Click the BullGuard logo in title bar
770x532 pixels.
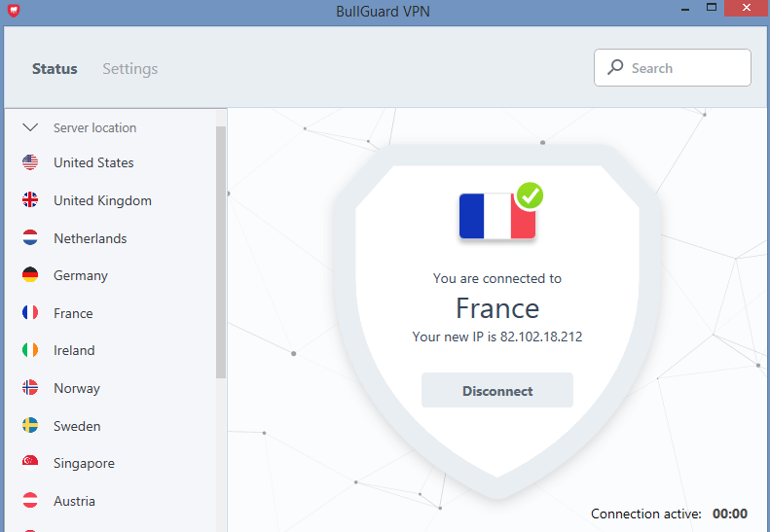tap(14, 10)
